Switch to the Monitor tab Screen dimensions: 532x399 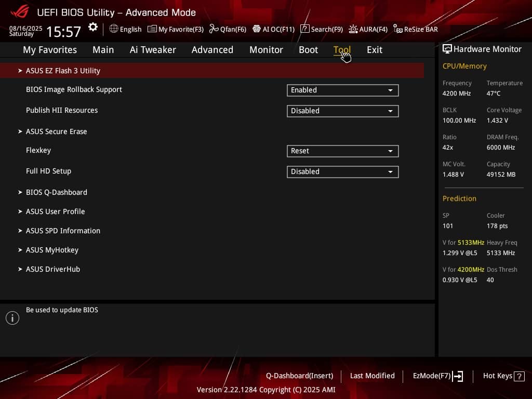pos(266,50)
